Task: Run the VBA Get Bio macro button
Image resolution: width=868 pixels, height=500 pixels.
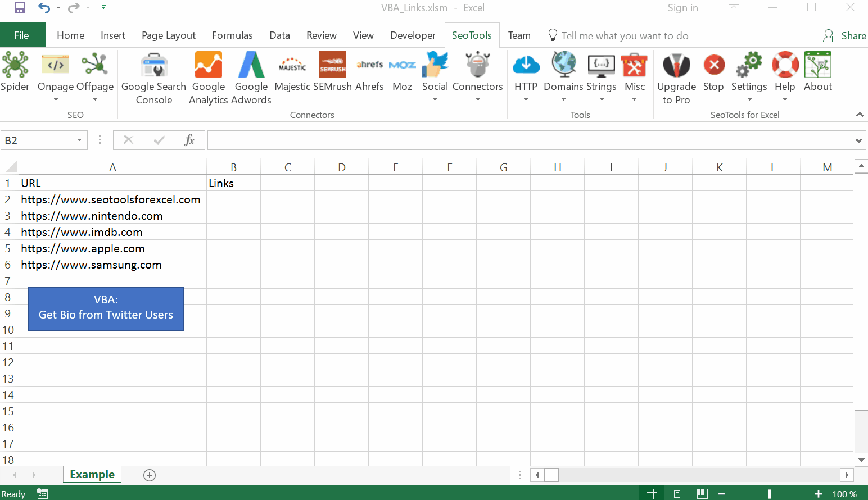Action: tap(106, 308)
